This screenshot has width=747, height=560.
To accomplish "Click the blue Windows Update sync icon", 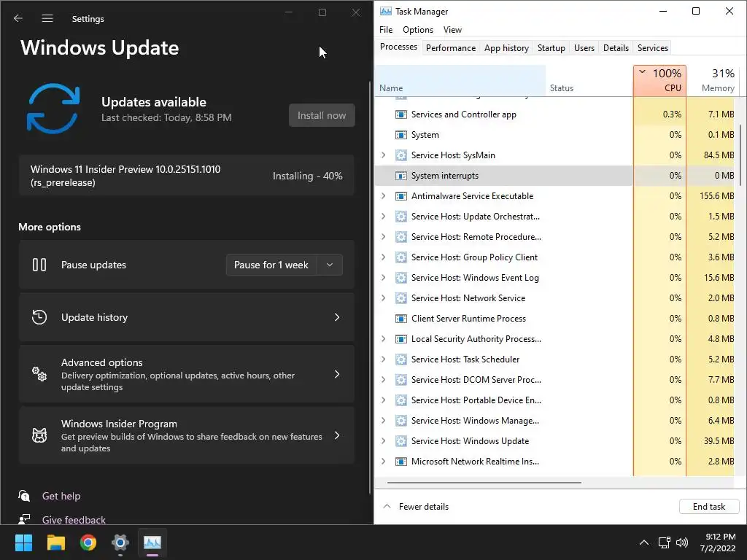I will 53,109.
